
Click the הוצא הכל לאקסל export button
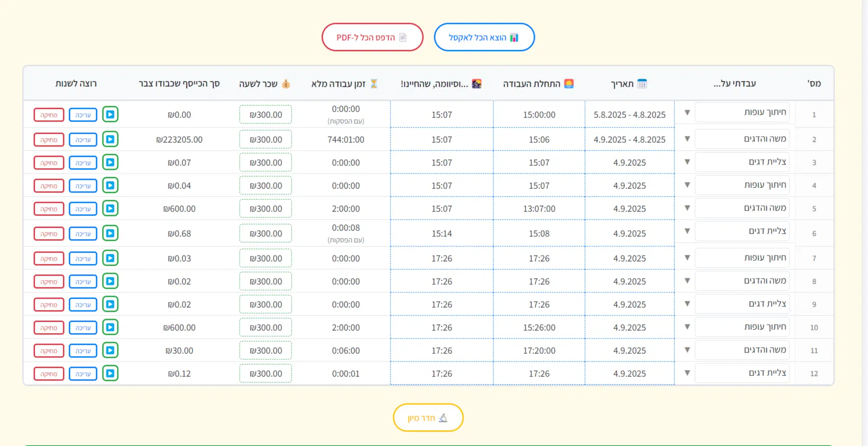click(484, 38)
